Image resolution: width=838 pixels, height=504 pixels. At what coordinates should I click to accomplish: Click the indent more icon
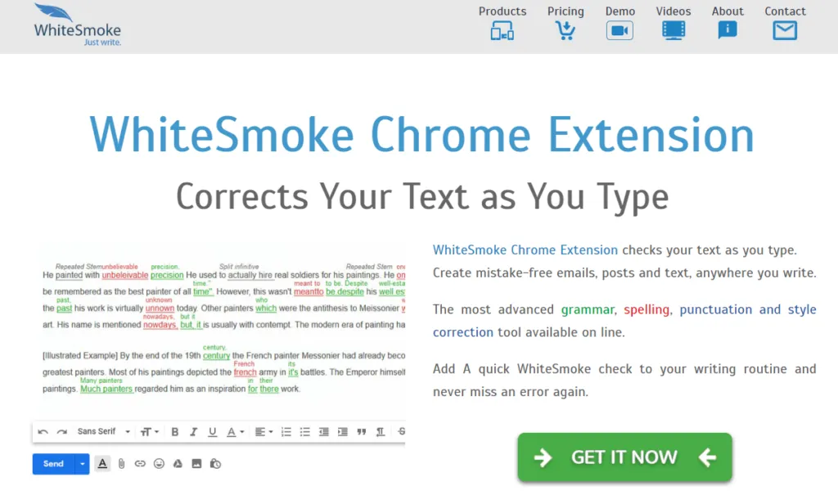(343, 432)
